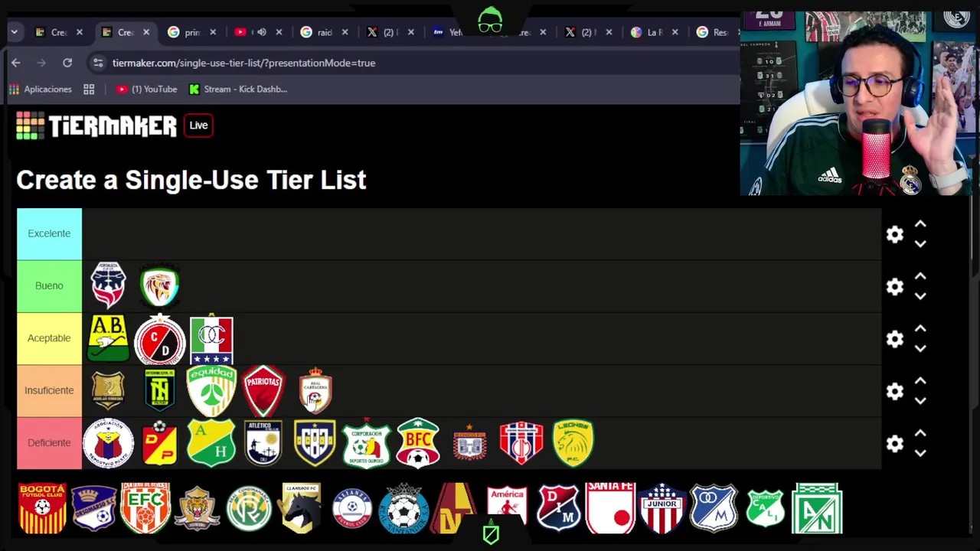The height and width of the screenshot is (551, 980).
Task: Select the Llaneros FC horse crest
Action: coord(301,508)
